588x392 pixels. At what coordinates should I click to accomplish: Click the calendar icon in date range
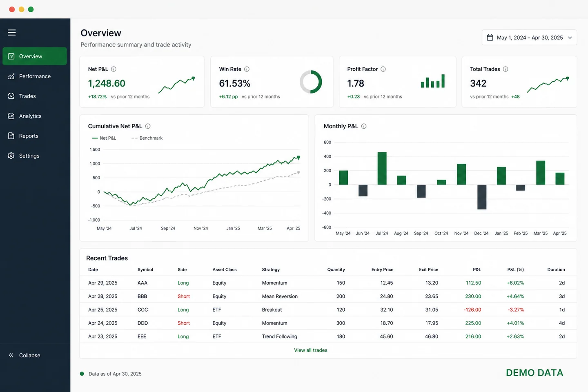[490, 38]
